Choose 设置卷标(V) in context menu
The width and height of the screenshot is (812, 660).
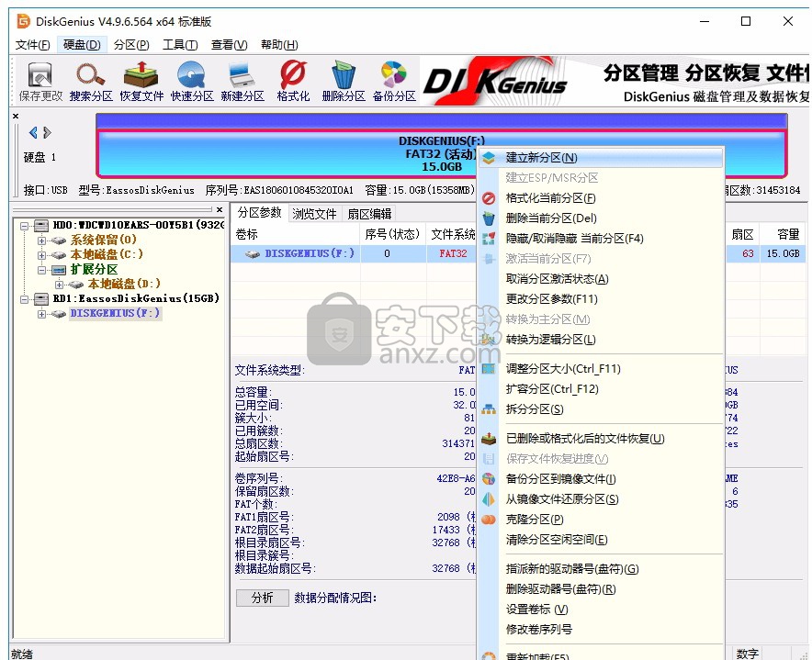pos(601,610)
